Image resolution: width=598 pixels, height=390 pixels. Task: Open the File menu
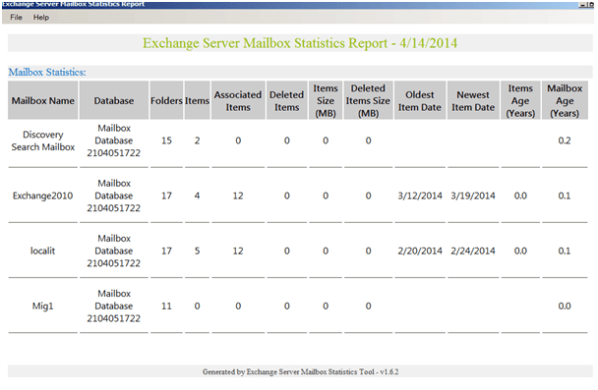point(16,17)
